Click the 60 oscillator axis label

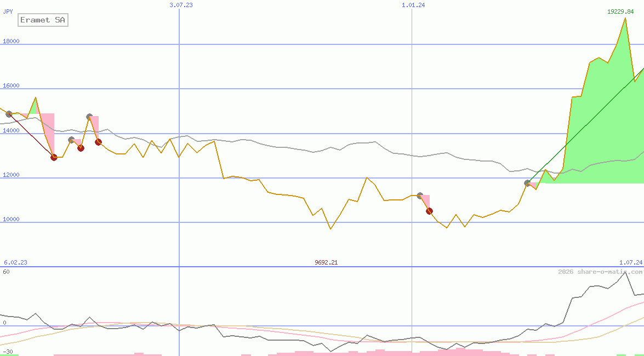pos(6,272)
